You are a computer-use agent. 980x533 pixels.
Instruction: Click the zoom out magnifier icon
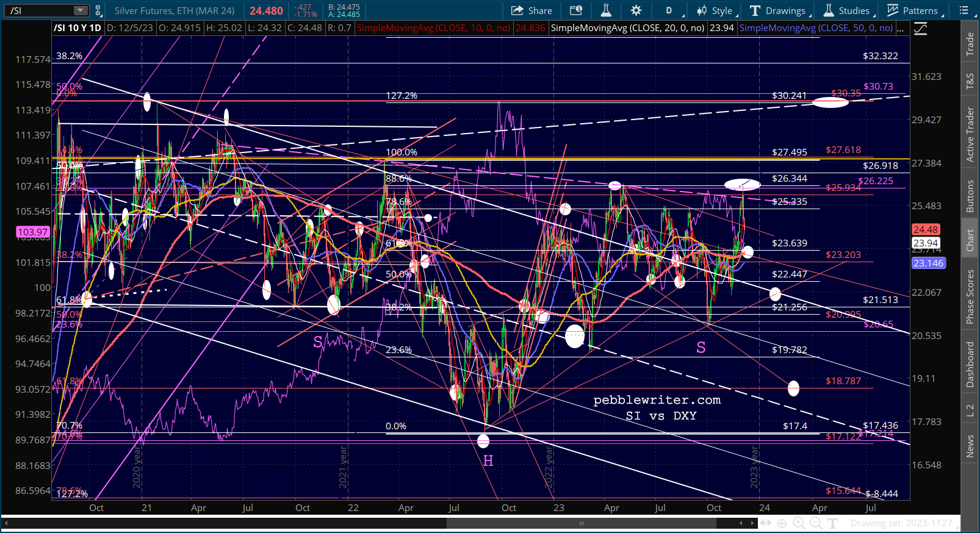816,523
